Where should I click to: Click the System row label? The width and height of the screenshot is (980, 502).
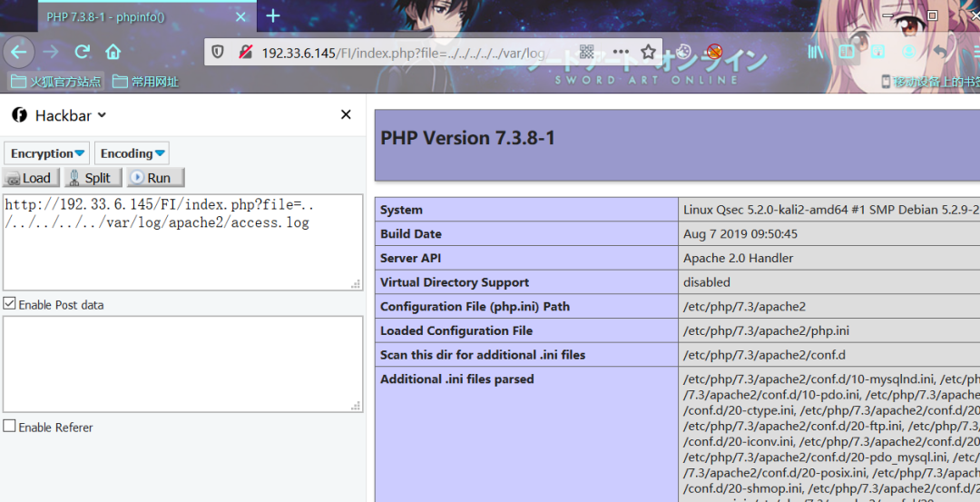coord(401,210)
